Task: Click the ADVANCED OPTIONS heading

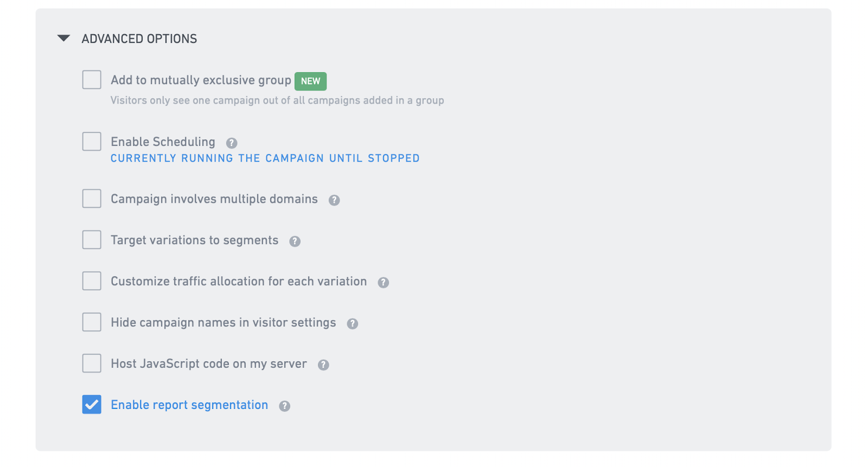Action: click(x=139, y=39)
